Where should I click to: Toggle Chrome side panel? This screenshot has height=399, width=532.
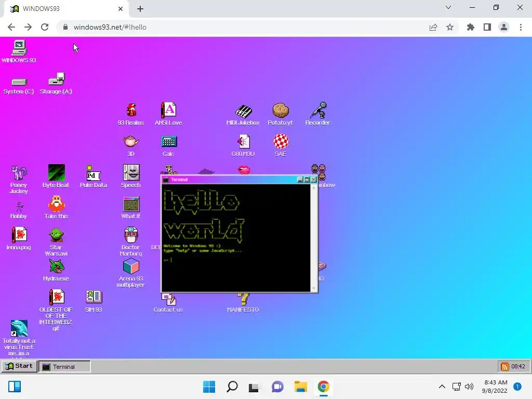click(x=487, y=27)
